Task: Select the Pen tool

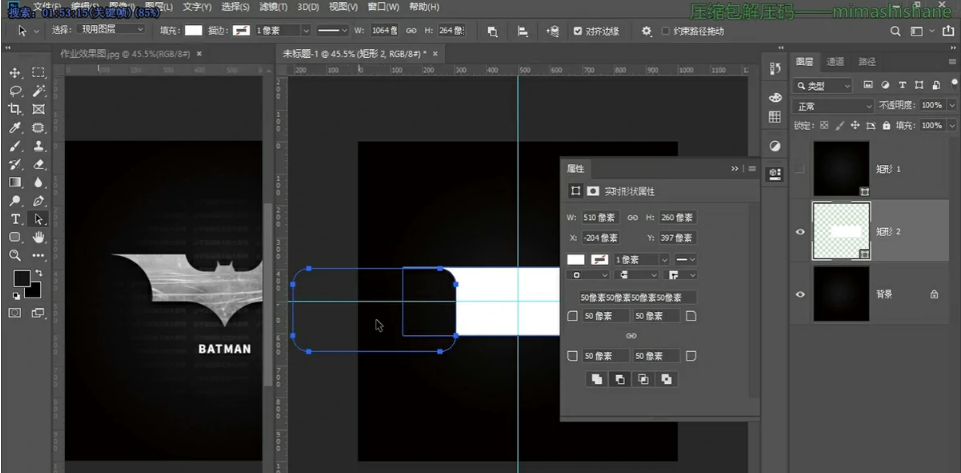Action: (39, 201)
